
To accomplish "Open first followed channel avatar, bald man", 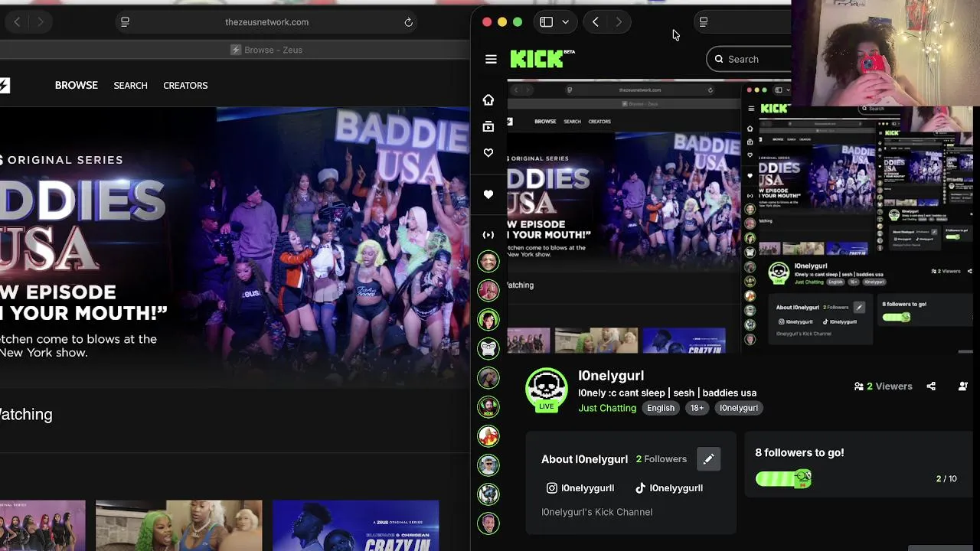I will click(x=488, y=261).
